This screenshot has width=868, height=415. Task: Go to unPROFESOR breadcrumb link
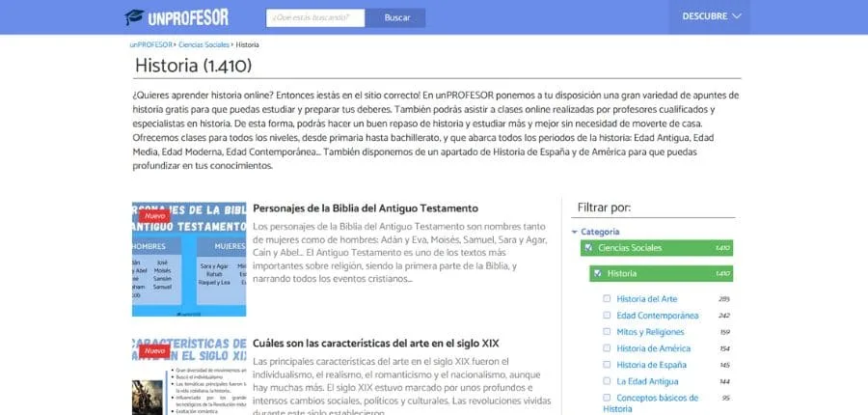pyautogui.click(x=151, y=44)
